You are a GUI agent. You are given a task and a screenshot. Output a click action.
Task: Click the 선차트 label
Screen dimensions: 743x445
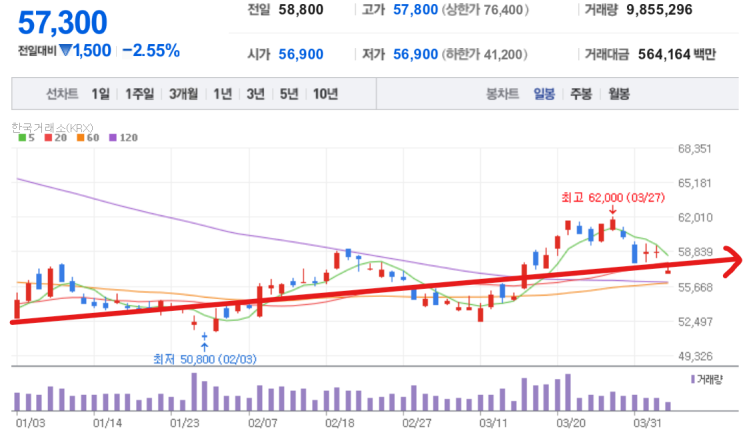tap(62, 94)
